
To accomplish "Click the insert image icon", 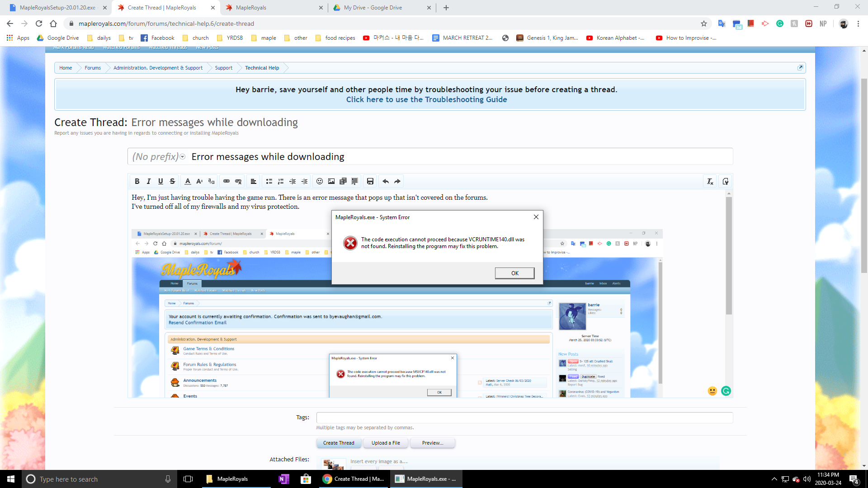I will [x=331, y=181].
